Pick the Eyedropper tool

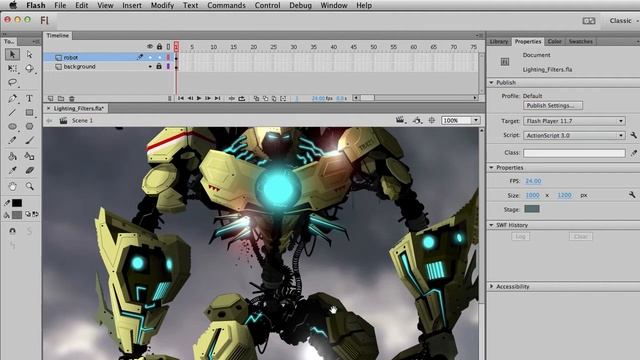tap(12, 171)
